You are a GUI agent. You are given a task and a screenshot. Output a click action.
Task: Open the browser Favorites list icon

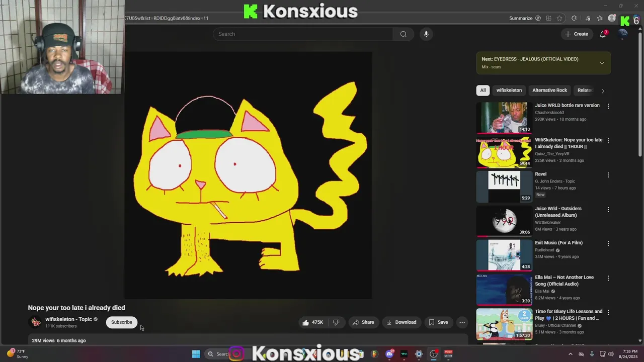tap(600, 18)
